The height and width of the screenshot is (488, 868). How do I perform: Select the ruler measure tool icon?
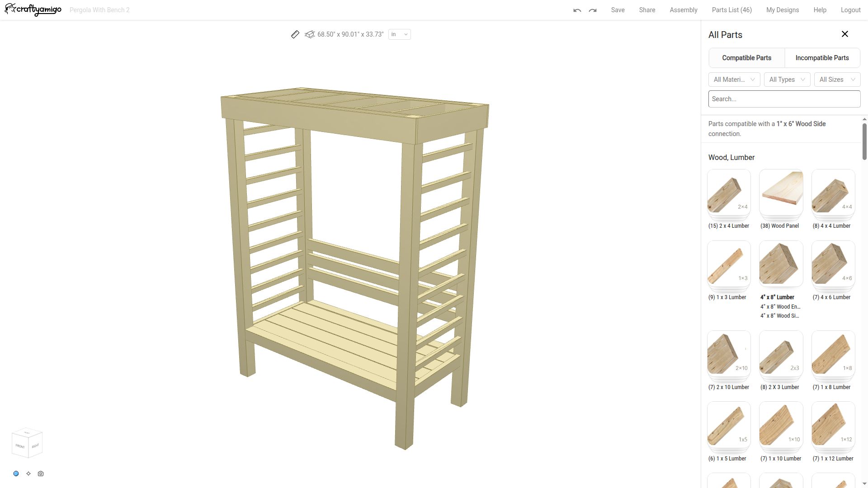tap(295, 34)
